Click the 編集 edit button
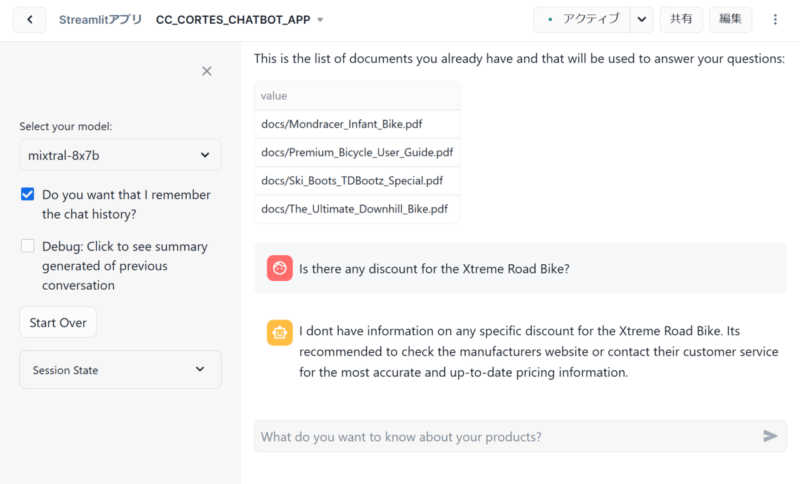This screenshot has width=800, height=484. coord(730,19)
